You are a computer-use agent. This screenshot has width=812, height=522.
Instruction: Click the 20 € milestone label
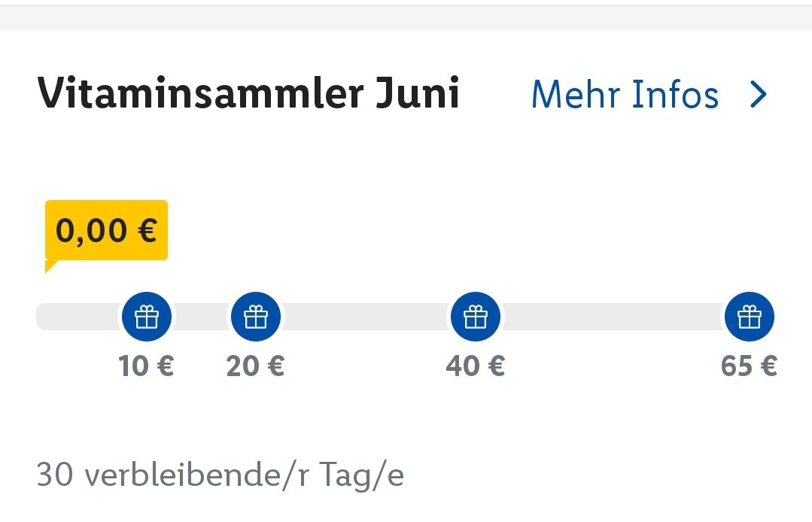click(255, 366)
